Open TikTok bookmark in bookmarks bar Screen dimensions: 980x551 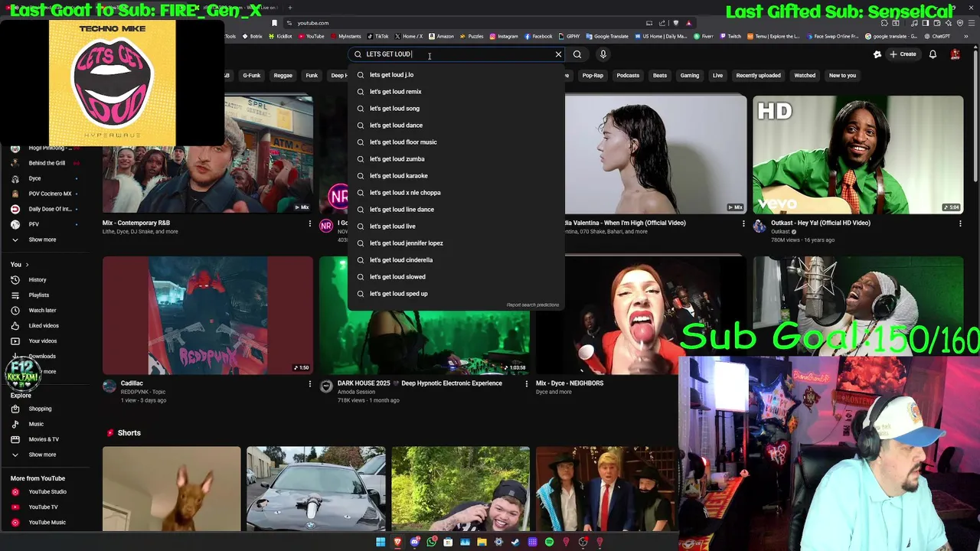(377, 36)
